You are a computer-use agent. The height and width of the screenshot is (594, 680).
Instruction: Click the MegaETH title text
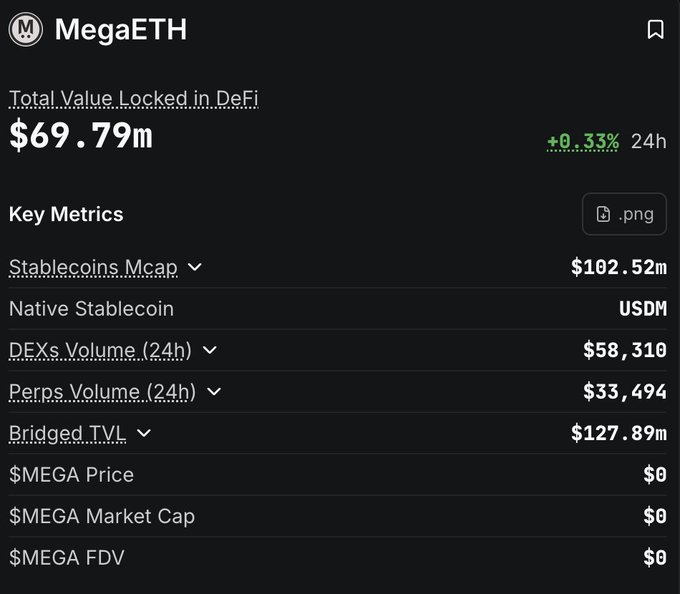[120, 29]
